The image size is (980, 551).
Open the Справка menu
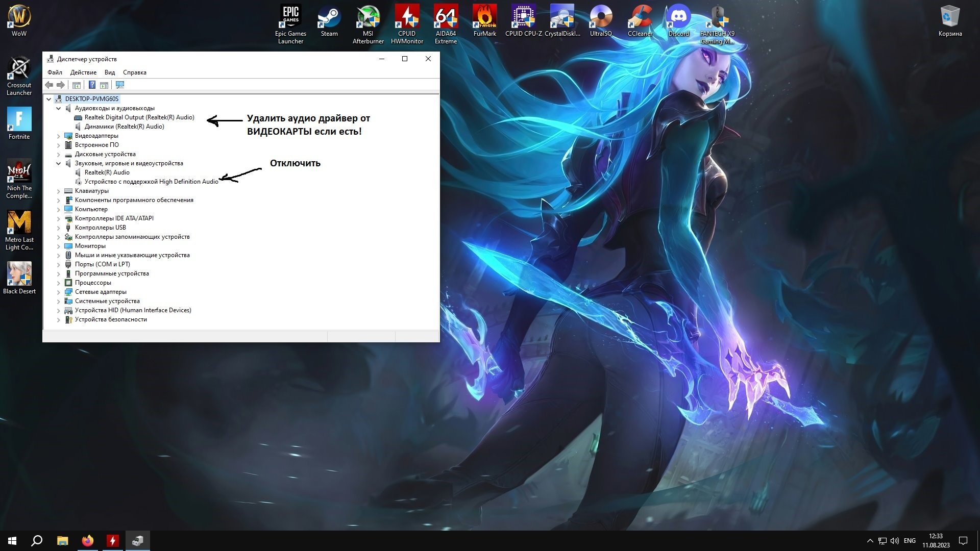[x=135, y=72]
